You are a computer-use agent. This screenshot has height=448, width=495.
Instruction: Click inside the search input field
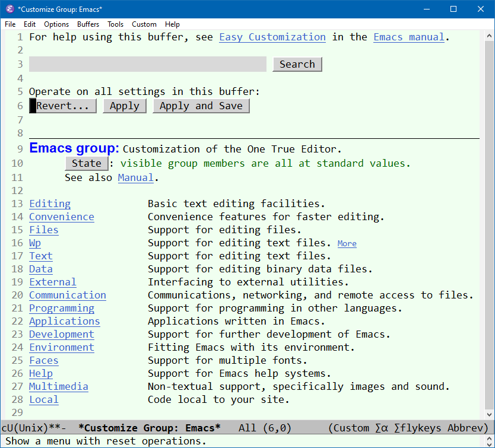tap(148, 64)
